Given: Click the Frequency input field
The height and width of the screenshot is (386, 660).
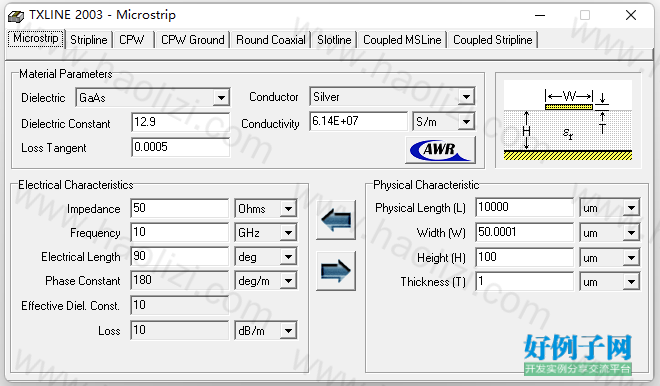Looking at the screenshot, I should tap(179, 232).
